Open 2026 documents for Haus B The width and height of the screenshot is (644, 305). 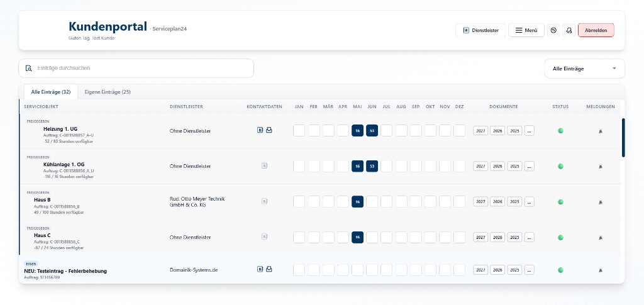point(497,202)
